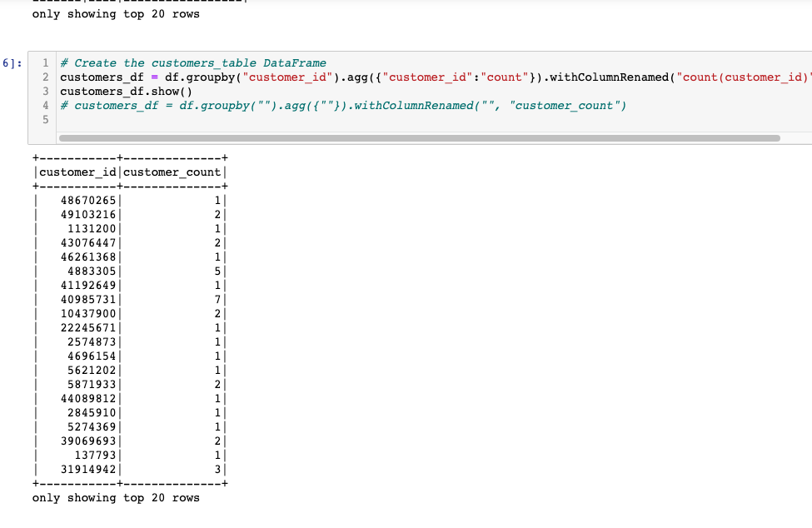Click line number 5 in the code cell
The width and height of the screenshot is (812, 528).
(x=44, y=119)
